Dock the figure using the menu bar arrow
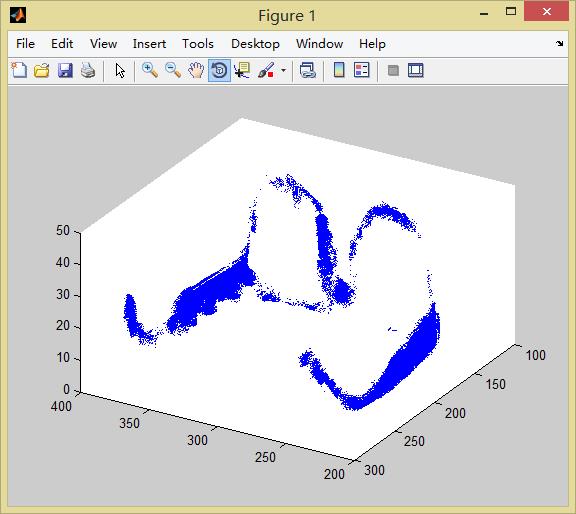 (x=559, y=44)
